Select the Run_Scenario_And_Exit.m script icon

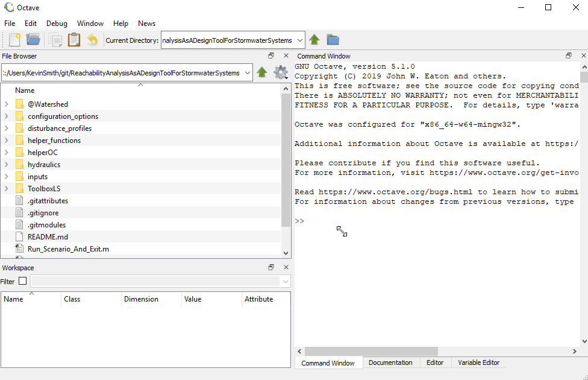click(19, 249)
